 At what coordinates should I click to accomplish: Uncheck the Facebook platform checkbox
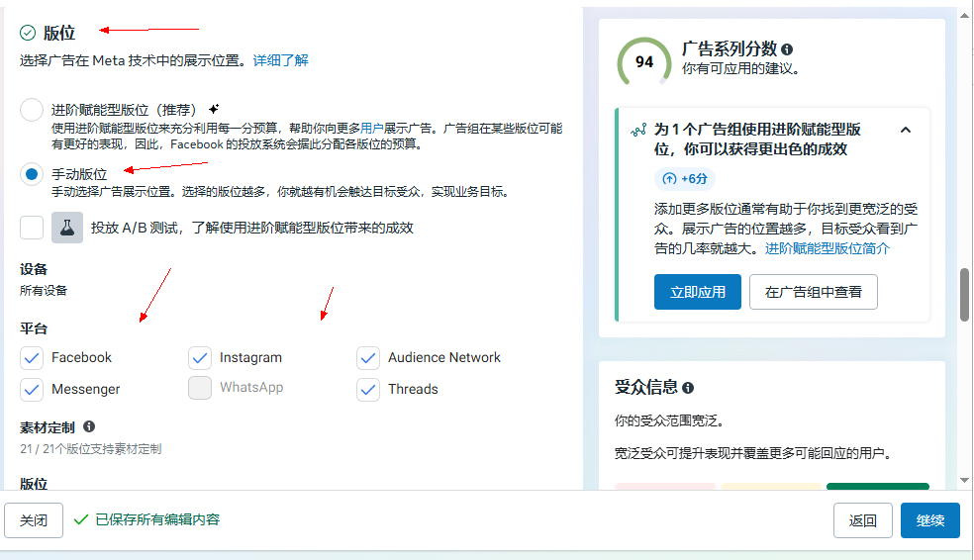[32, 357]
